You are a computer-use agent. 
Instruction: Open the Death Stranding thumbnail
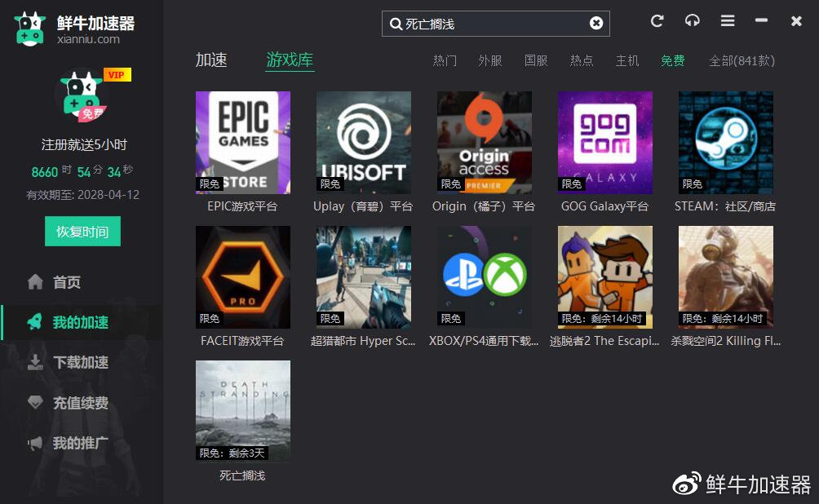pos(243,411)
